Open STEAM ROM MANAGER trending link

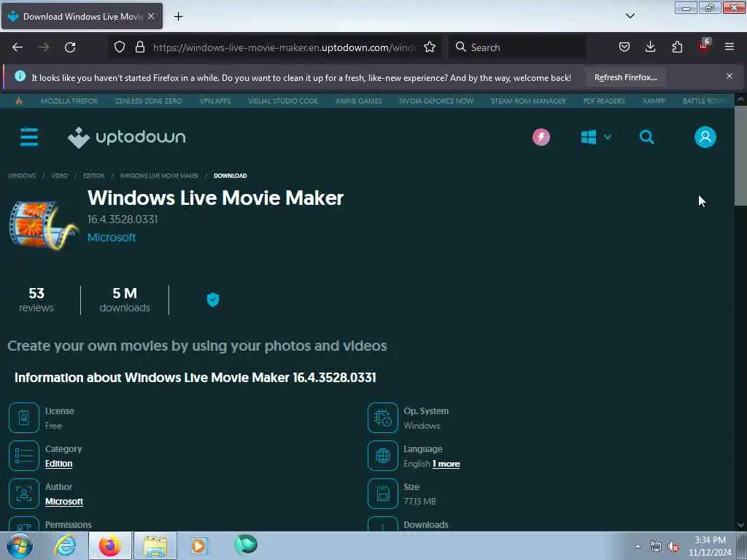[528, 101]
